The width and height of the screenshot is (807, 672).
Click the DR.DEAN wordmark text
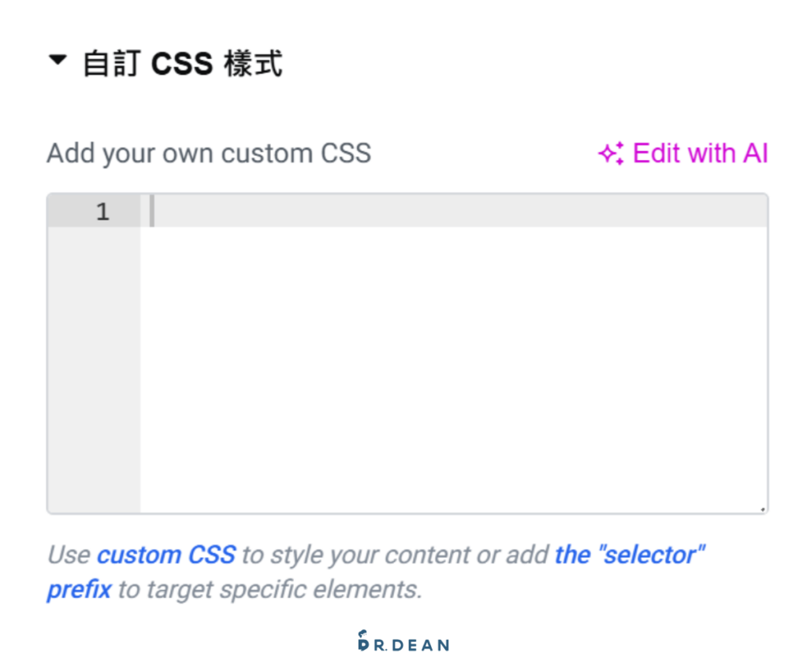410,642
